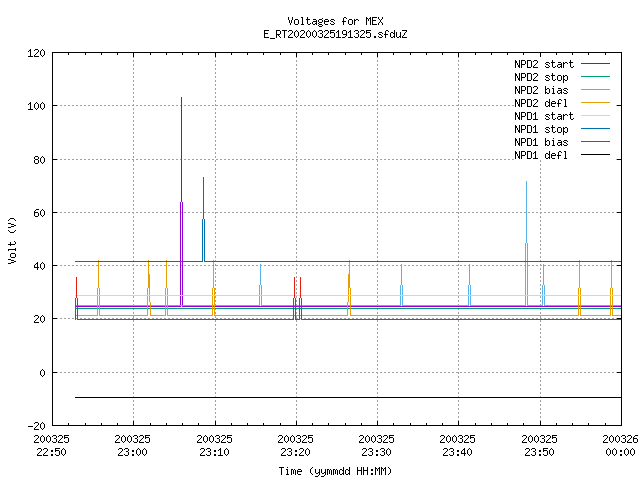
Task: Click the NPD2 stop legend label
Action: [541, 77]
